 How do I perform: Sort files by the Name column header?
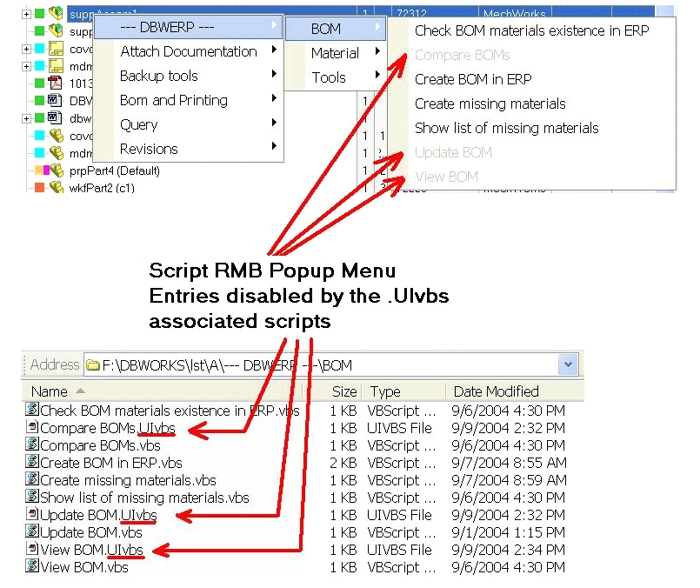pos(163,391)
